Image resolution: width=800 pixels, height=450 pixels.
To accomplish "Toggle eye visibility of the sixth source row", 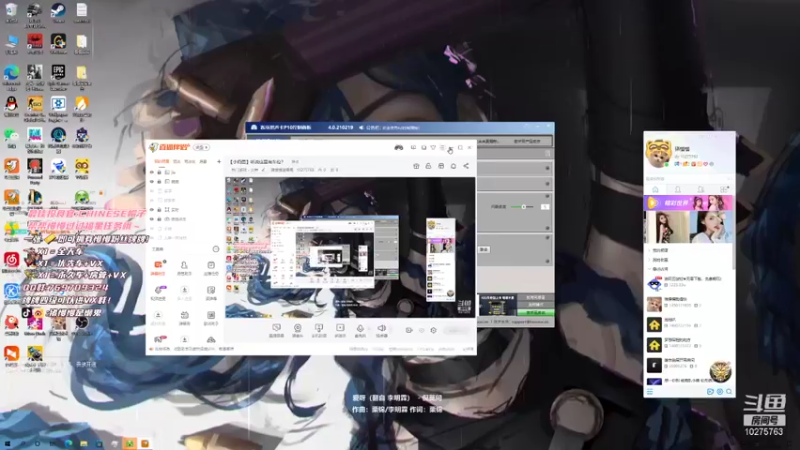I will (152, 219).
